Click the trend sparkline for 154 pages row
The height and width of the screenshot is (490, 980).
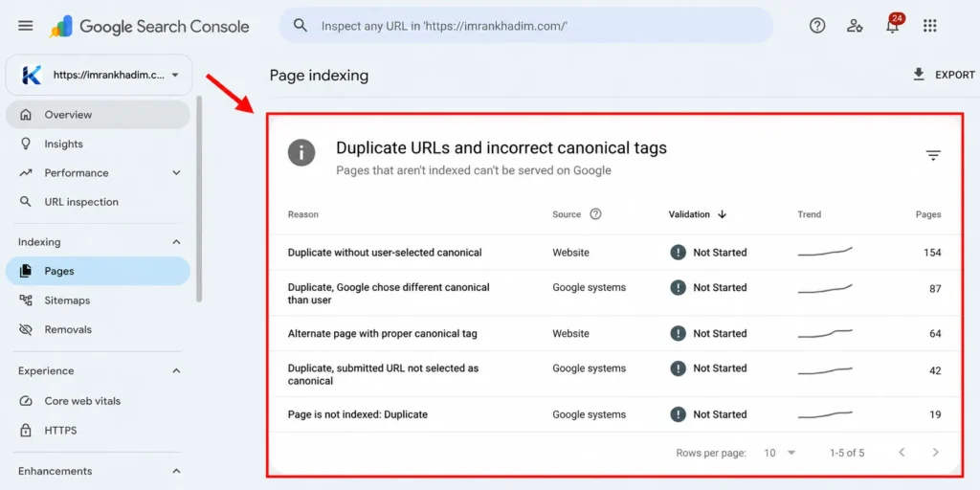825,252
